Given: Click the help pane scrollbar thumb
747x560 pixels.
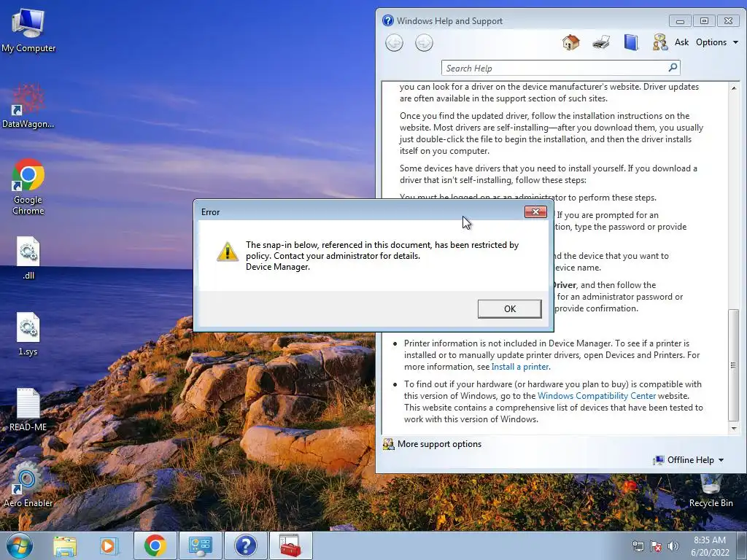Looking at the screenshot, I should click(734, 365).
